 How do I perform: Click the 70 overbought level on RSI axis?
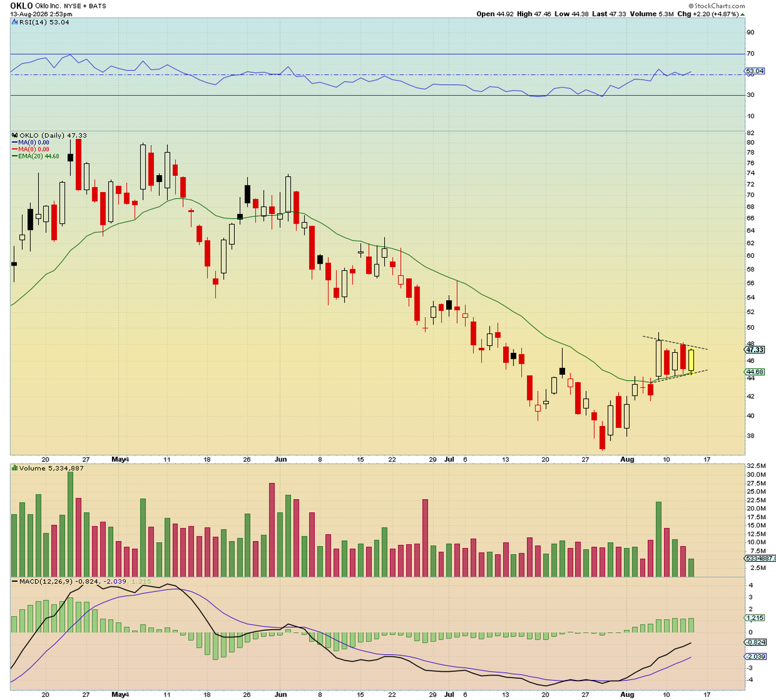tap(750, 54)
